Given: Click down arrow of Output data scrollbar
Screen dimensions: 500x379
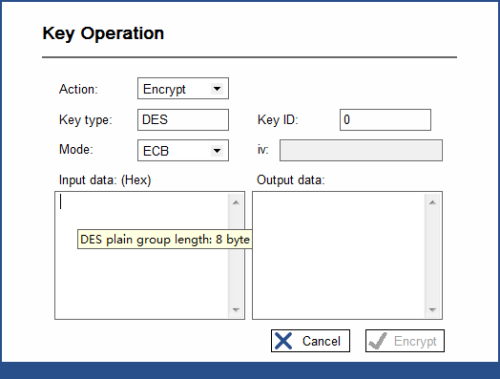Looking at the screenshot, I should [433, 310].
